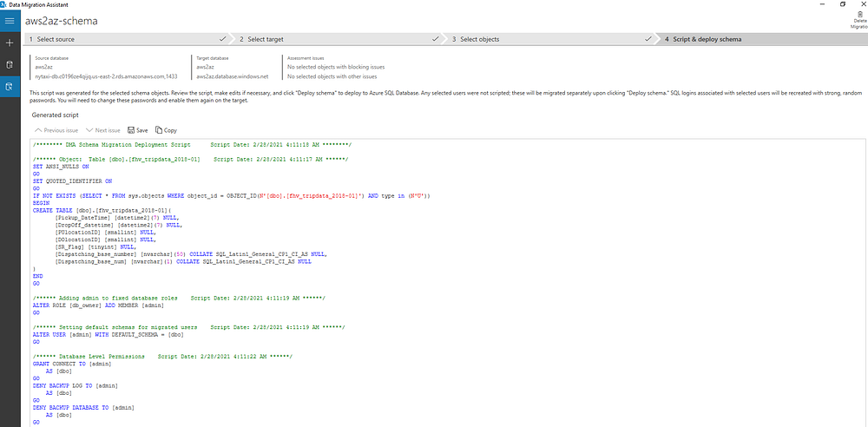The height and width of the screenshot is (427, 868).
Task: Go to step 1 Select source
Action: [x=127, y=39]
